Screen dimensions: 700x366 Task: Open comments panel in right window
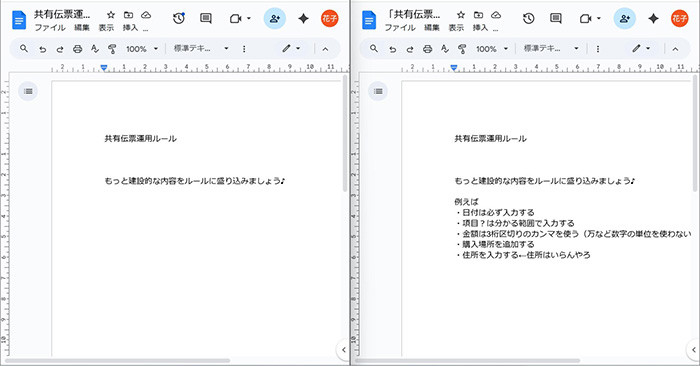pos(556,18)
